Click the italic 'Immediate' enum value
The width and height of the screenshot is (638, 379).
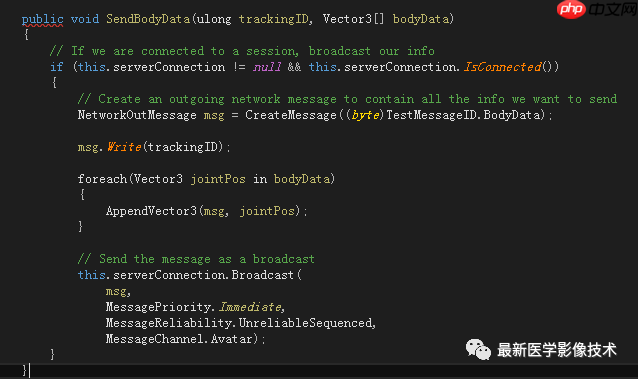click(250, 307)
